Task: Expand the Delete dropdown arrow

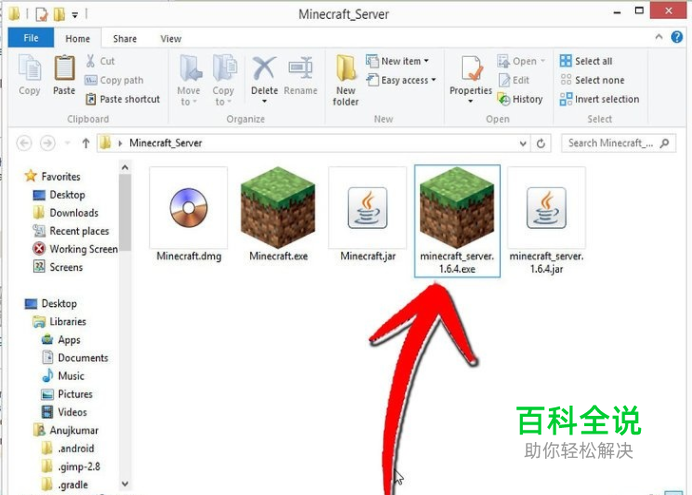Action: [264, 101]
